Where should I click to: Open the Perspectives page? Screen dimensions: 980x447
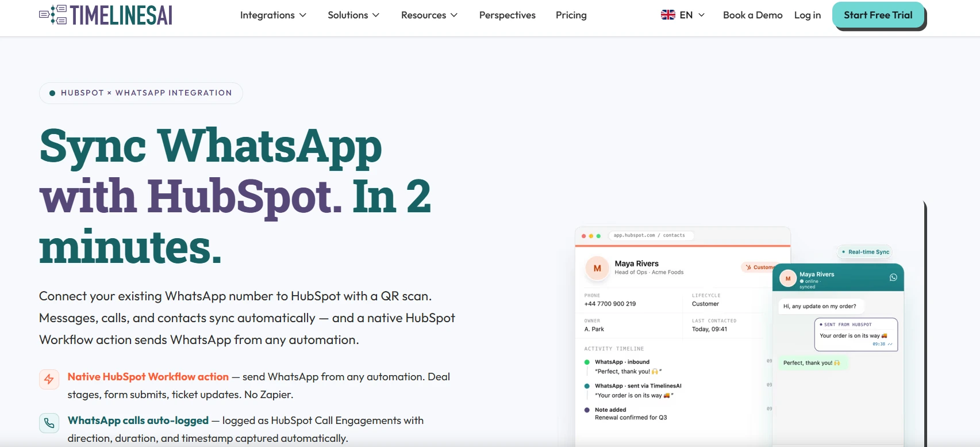pos(508,15)
